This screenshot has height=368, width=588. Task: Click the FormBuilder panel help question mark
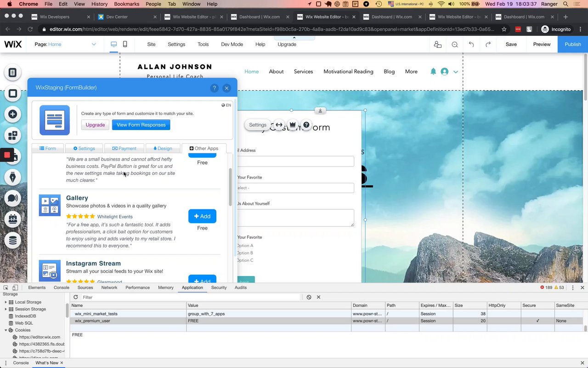[x=214, y=88]
